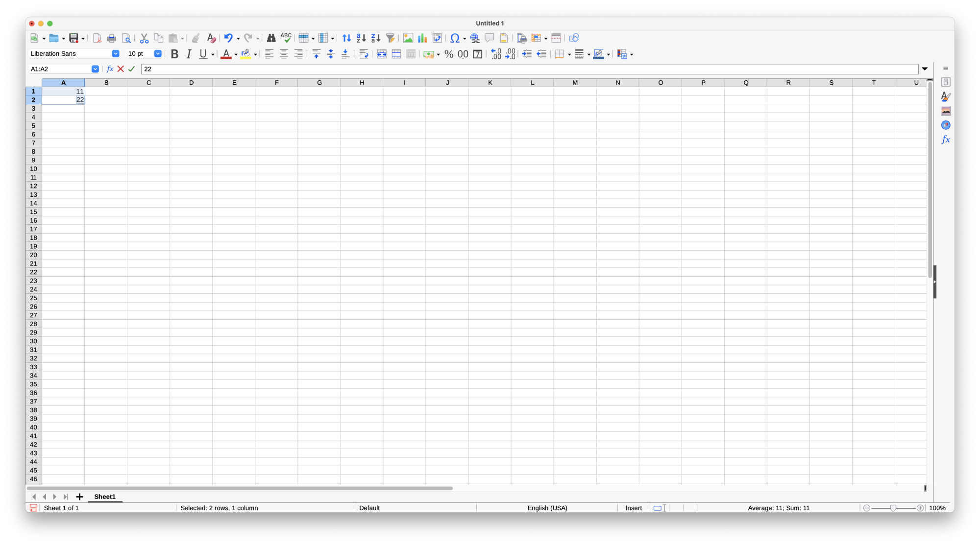Click the Merge and Center Cells icon
This screenshot has width=980, height=546.
pyautogui.click(x=382, y=54)
